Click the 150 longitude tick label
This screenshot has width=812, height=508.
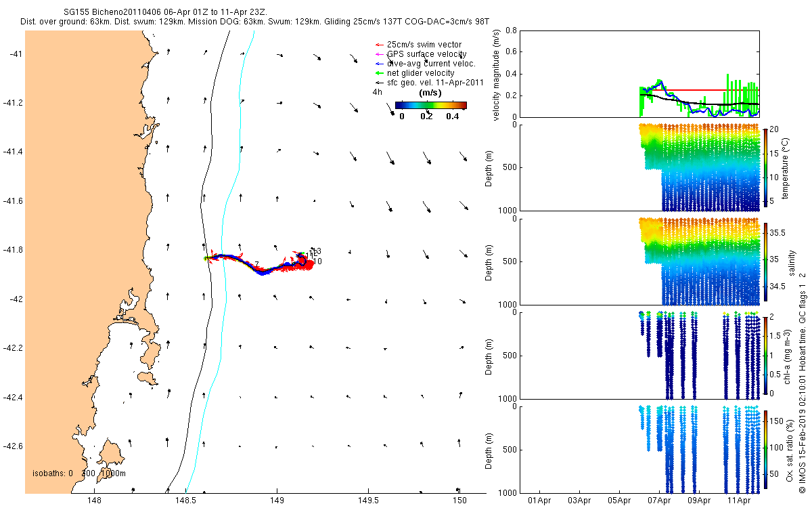tap(459, 501)
